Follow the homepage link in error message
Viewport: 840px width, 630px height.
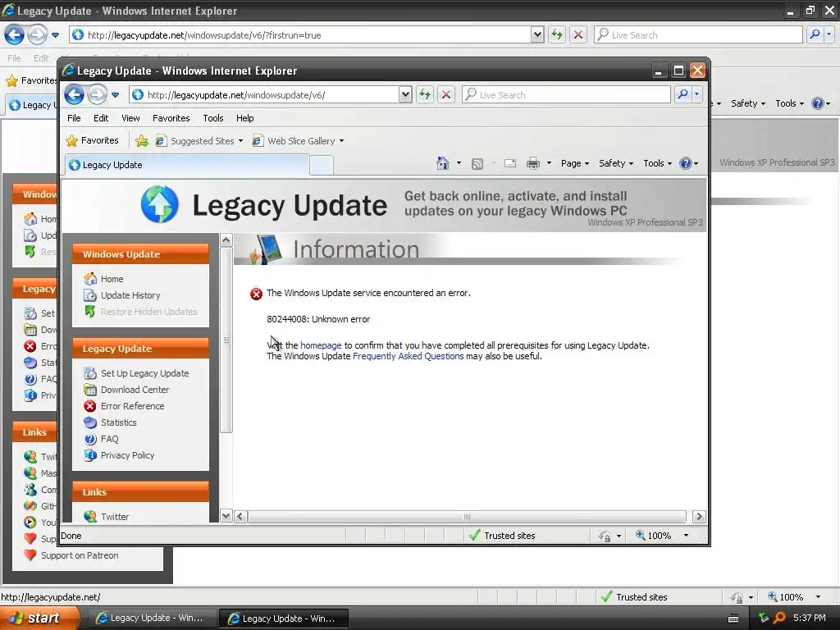pos(321,345)
